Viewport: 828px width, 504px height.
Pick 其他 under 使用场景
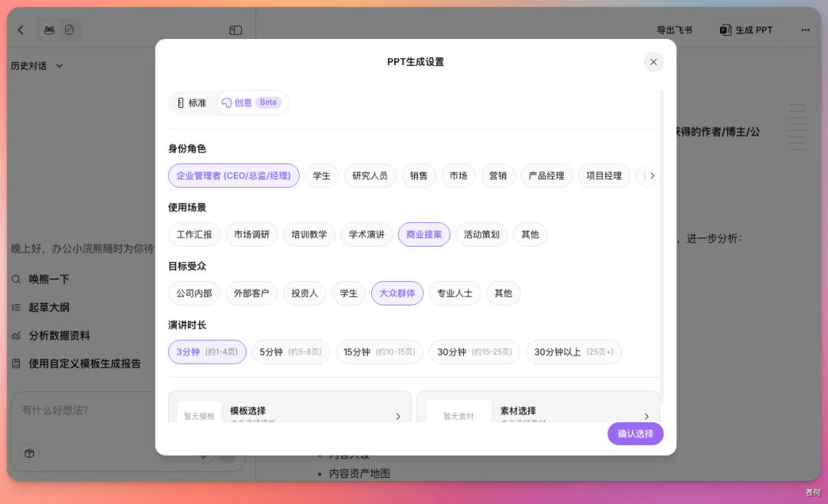click(531, 234)
